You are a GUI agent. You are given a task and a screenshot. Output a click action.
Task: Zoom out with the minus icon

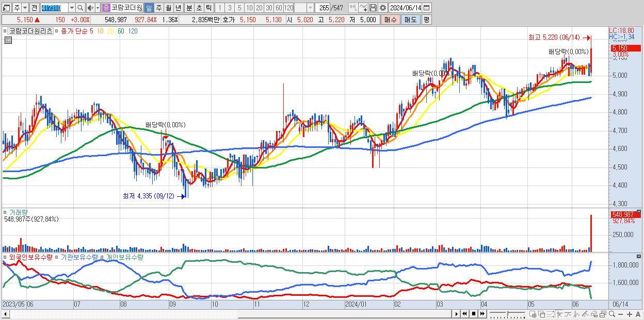point(620,314)
